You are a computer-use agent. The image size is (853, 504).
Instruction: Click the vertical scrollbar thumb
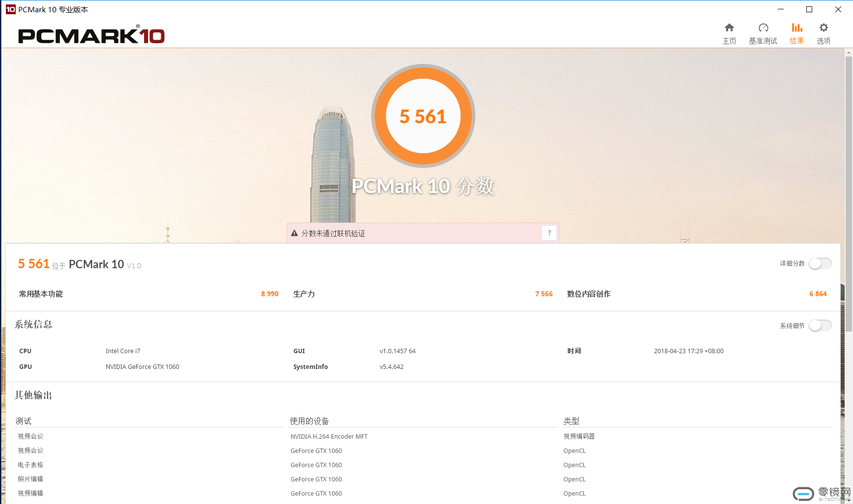849,194
